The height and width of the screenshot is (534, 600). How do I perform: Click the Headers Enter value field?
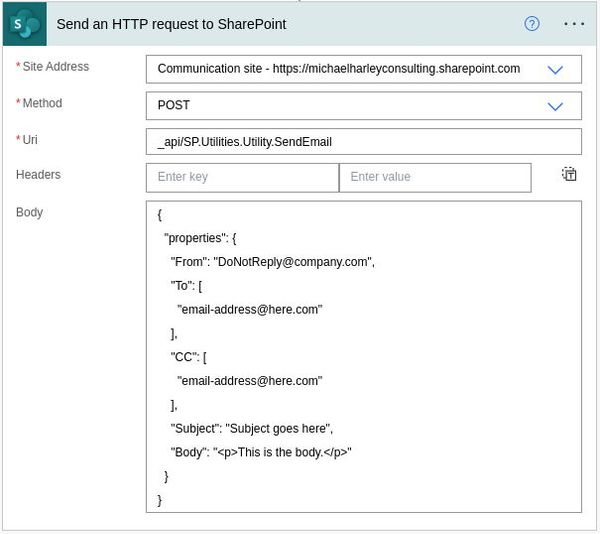pyautogui.click(x=435, y=177)
